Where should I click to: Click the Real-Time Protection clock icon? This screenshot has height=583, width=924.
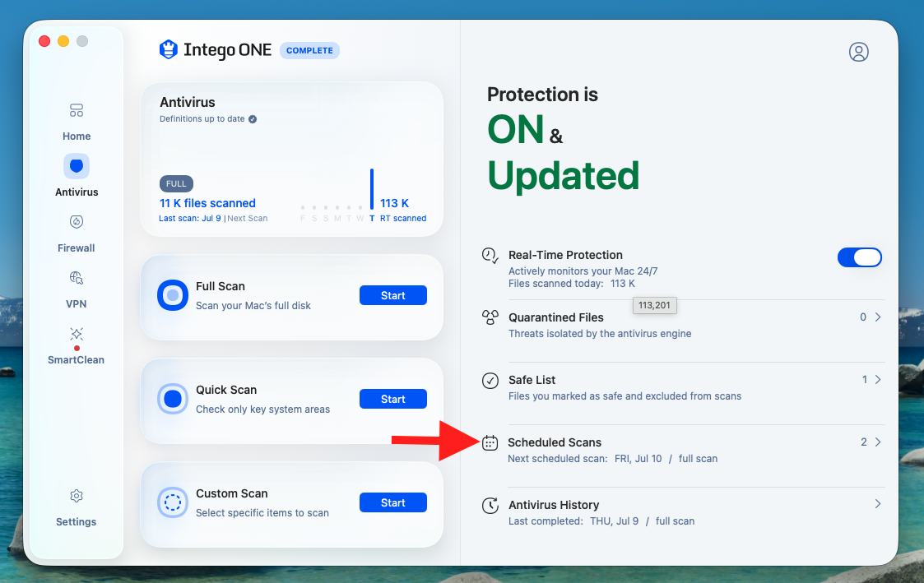coord(490,256)
